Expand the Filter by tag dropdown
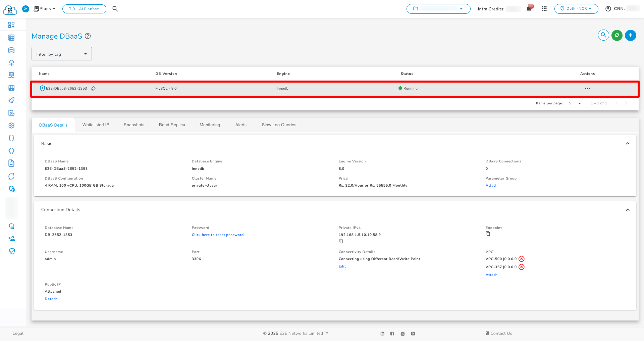This screenshot has width=644, height=341. 61,54
